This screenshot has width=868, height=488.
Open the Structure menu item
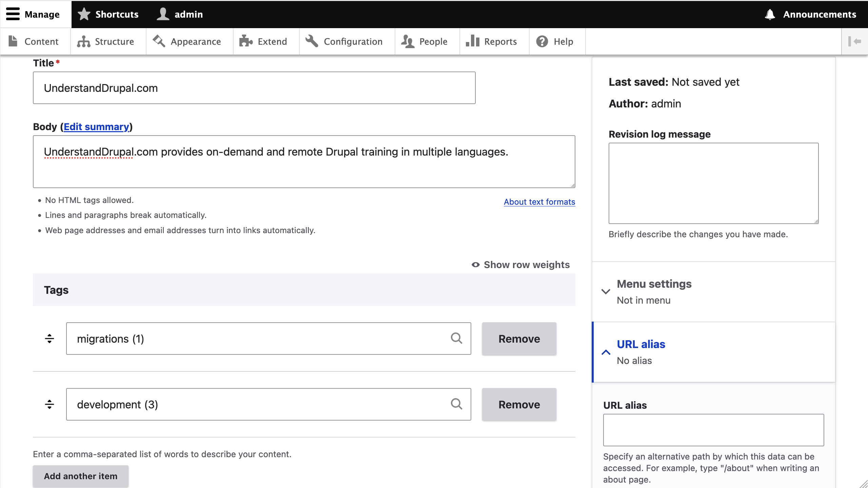click(x=106, y=41)
